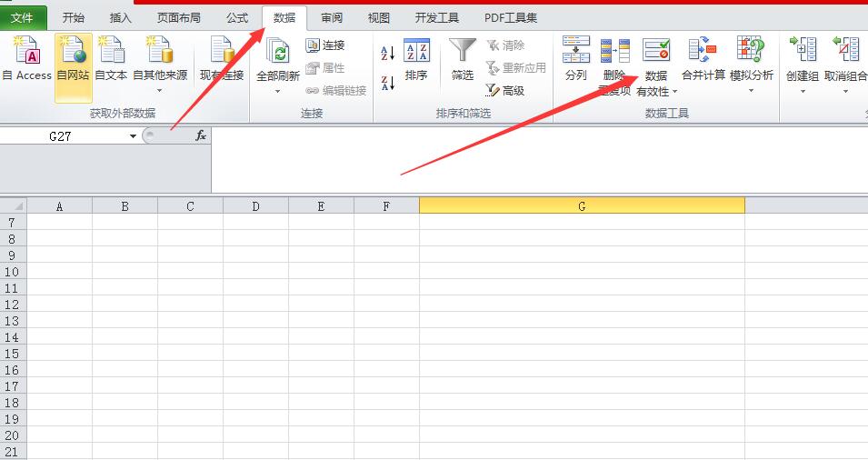Click the From Access (自 Access) icon
The height and width of the screenshot is (460, 868).
[x=26, y=50]
